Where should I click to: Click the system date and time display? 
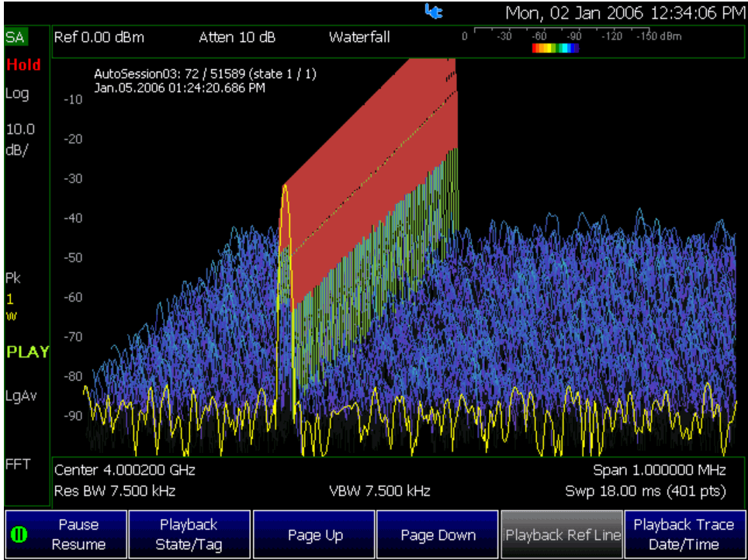click(x=625, y=12)
